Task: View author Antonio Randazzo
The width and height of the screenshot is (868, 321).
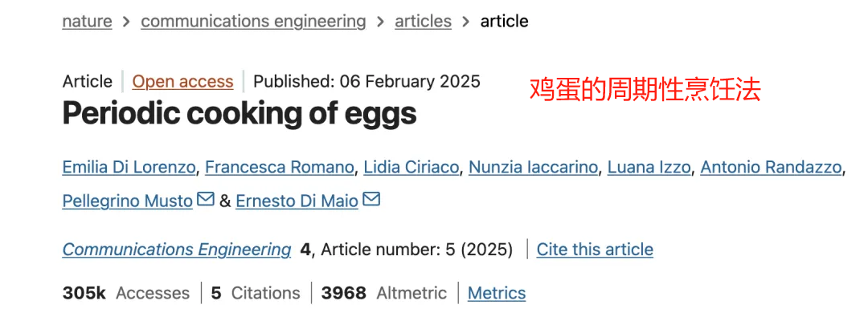Action: [x=771, y=167]
